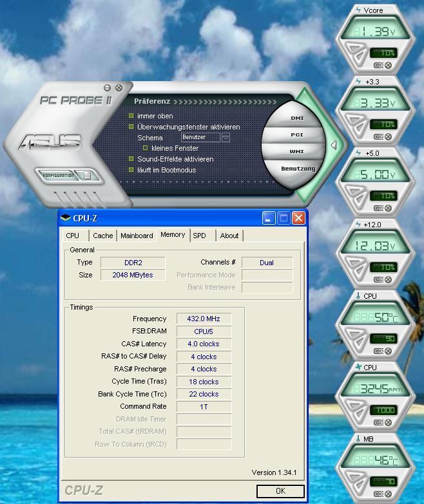Toggle the 'immer oben' checkbox
The image size is (424, 504).
click(x=131, y=116)
